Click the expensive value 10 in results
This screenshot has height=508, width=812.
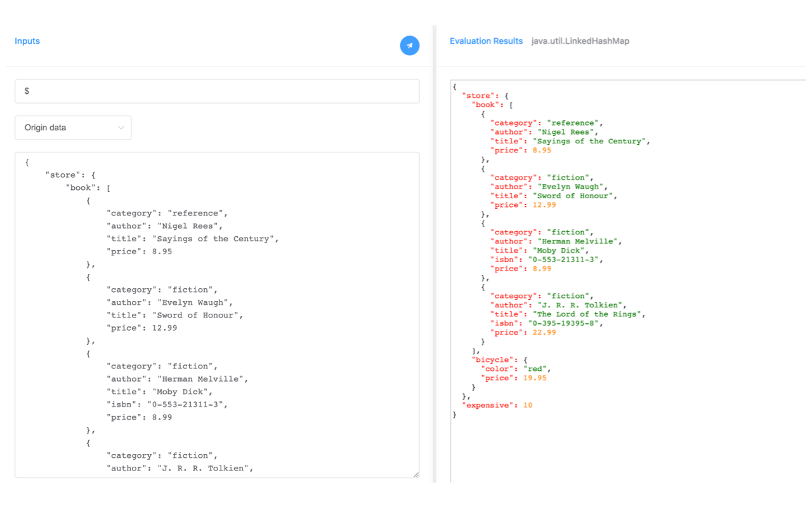[x=527, y=404]
